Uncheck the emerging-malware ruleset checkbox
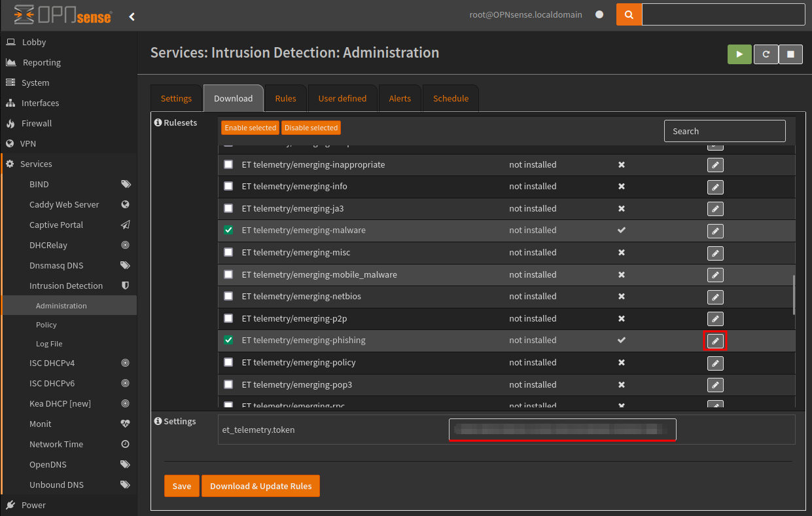812x516 pixels. pos(228,230)
